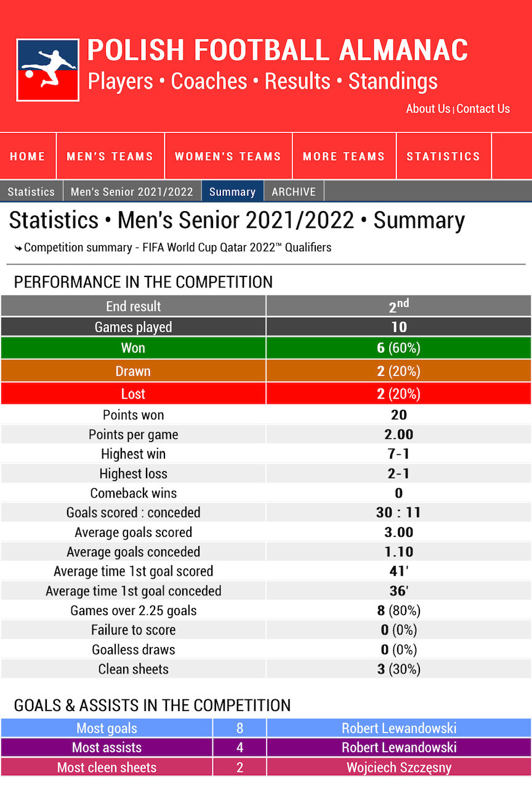This screenshot has height=788, width=532.
Task: Open the MORE TEAMS menu
Action: 344,156
